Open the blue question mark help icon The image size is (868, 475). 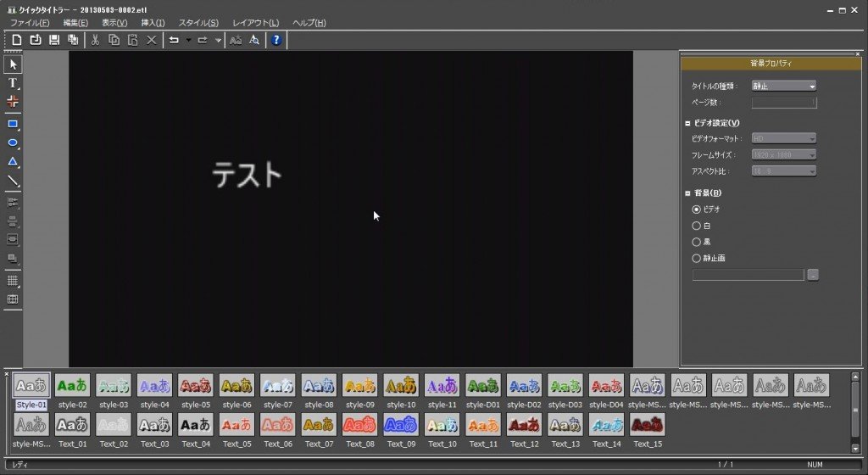(x=276, y=40)
